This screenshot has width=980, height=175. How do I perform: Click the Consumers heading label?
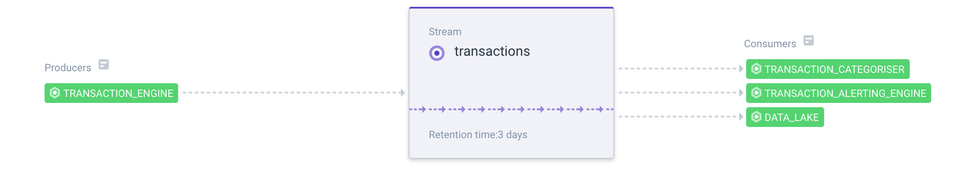click(770, 44)
